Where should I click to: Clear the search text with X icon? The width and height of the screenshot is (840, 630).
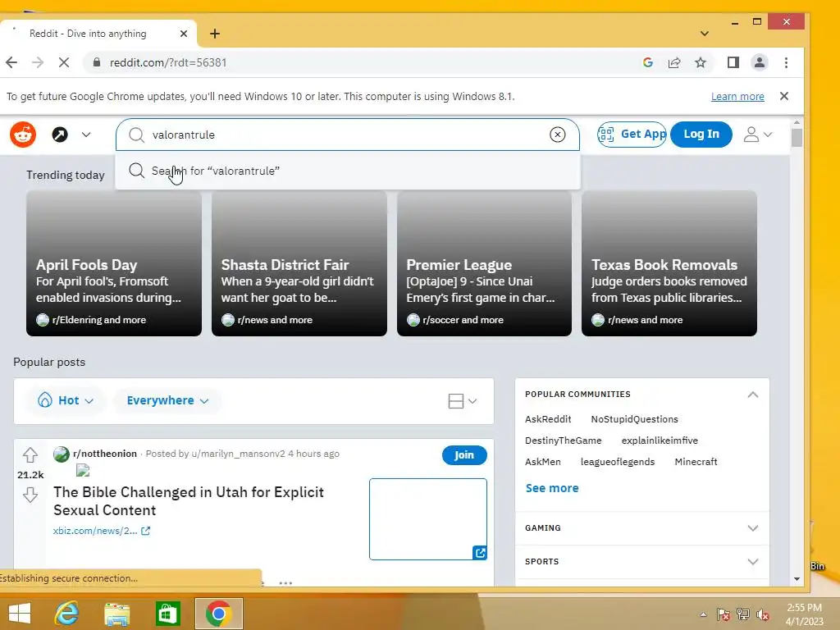click(x=557, y=135)
